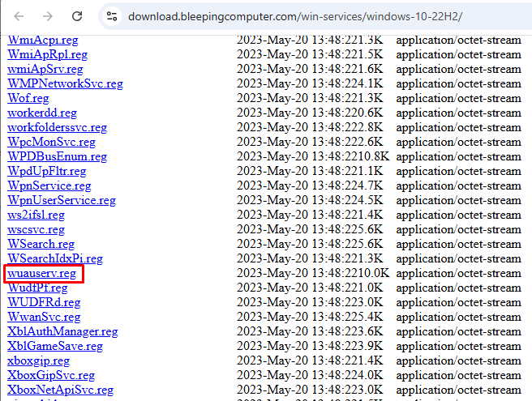The width and height of the screenshot is (532, 401).
Task: Click wscsvc.reg link
Action: 36,229
